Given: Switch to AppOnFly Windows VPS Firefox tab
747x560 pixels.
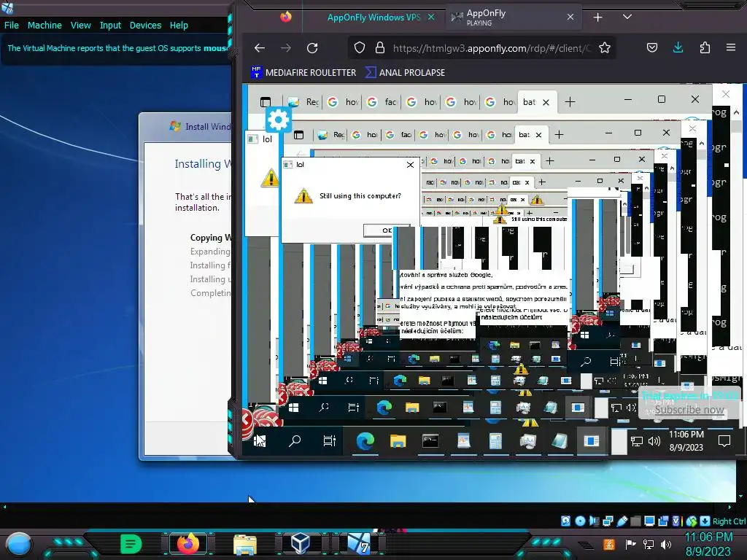Looking at the screenshot, I should 374,17.
